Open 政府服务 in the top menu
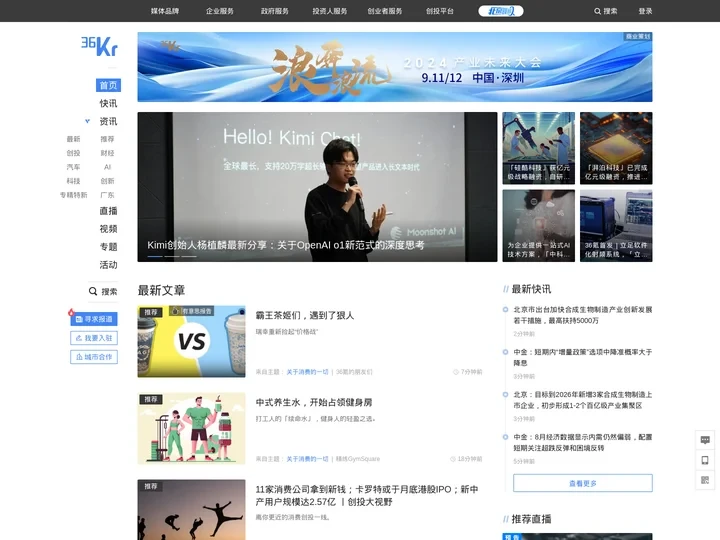The width and height of the screenshot is (720, 540). pyautogui.click(x=275, y=11)
